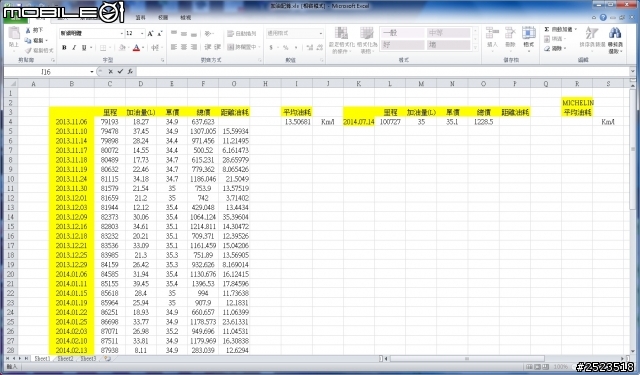Open Sort & Filter menu

click(x=592, y=38)
